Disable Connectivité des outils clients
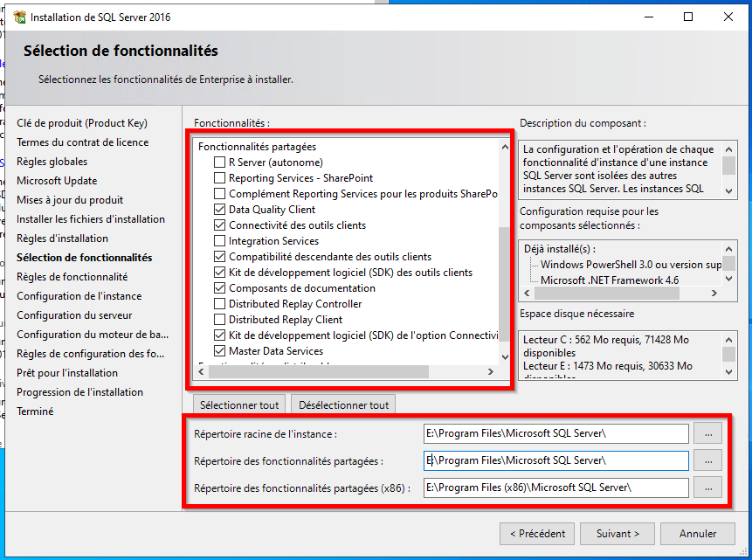752x560 pixels. [x=219, y=225]
